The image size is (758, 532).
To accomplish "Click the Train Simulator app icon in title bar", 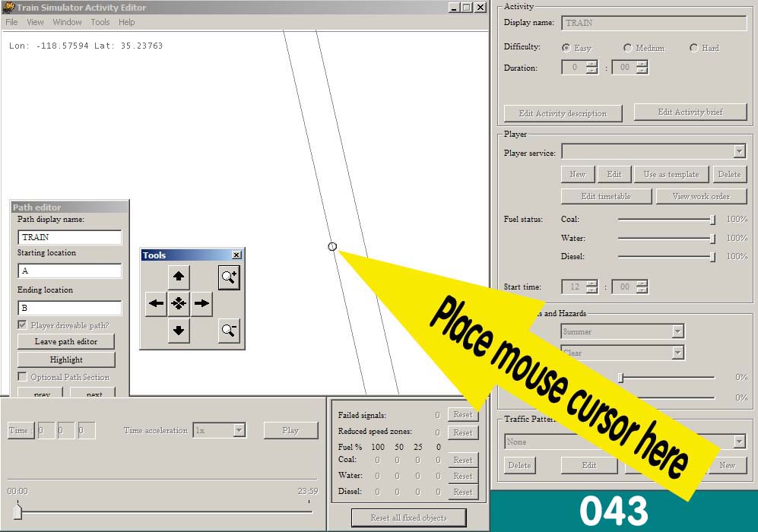I will [8, 8].
